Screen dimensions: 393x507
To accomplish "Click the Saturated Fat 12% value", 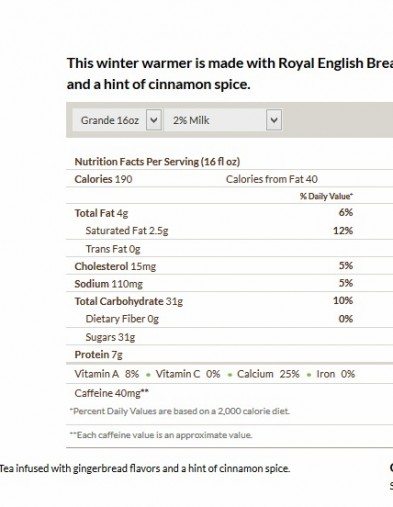I will [343, 230].
